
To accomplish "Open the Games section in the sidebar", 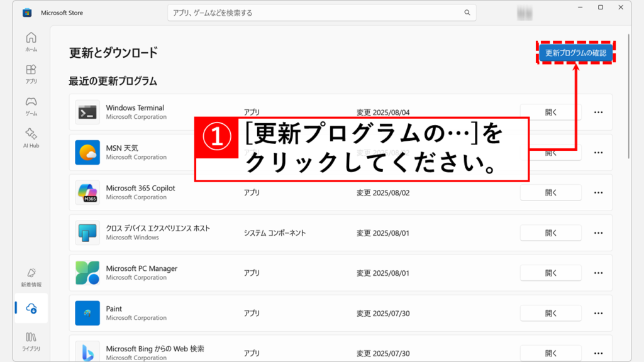I will point(31,106).
